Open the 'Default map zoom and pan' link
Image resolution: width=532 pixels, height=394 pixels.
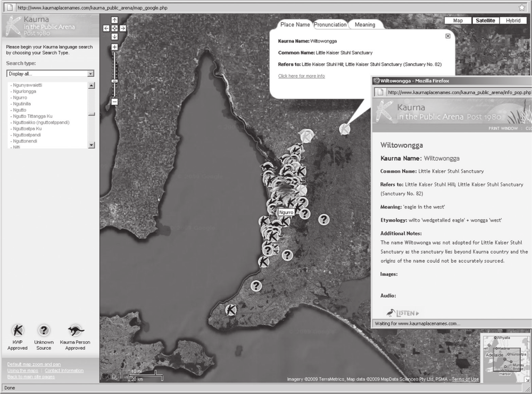click(34, 364)
